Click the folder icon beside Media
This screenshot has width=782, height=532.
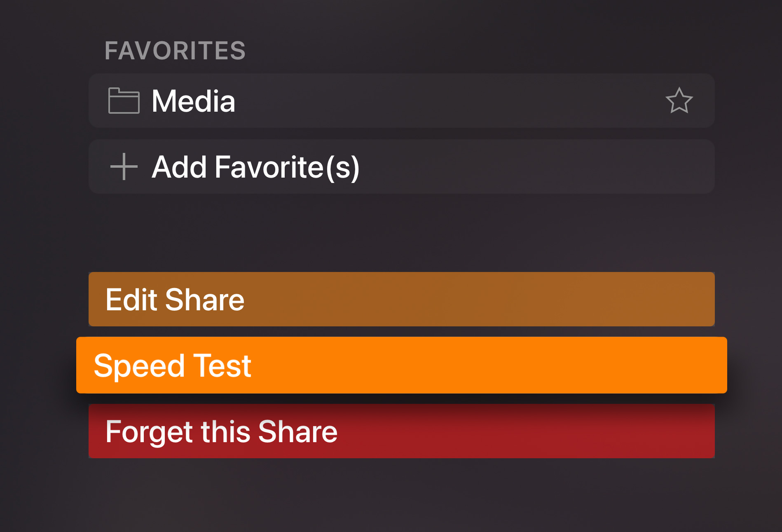point(124,101)
